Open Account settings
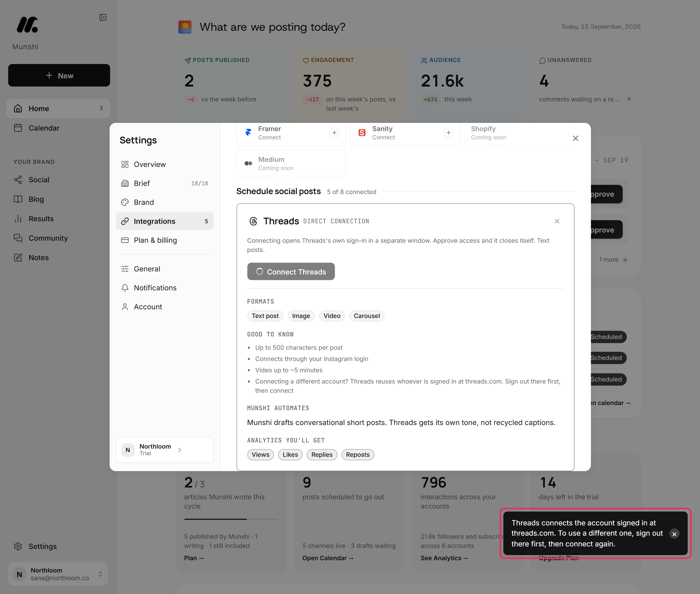 164,307
